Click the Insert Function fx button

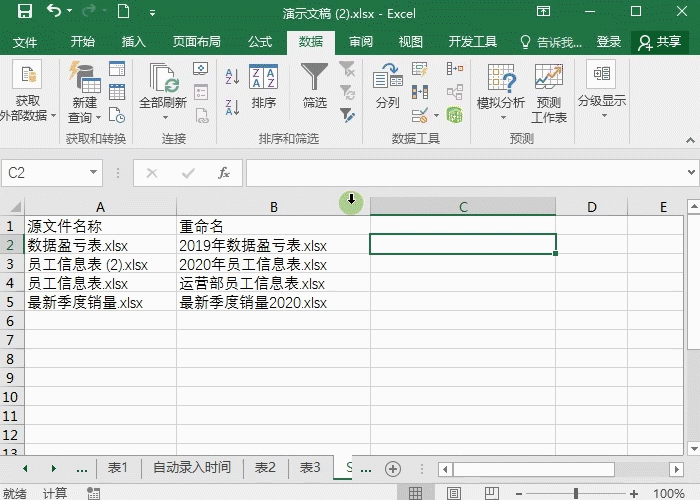[224, 173]
